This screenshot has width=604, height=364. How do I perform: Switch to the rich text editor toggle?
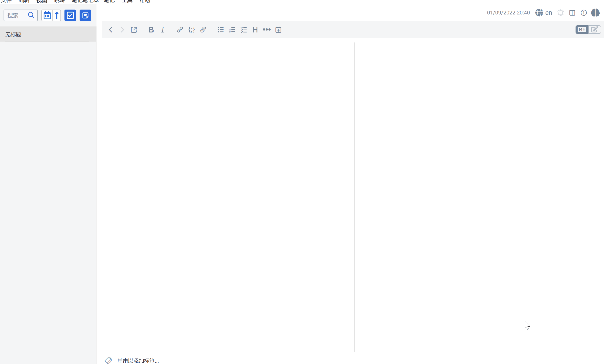595,30
